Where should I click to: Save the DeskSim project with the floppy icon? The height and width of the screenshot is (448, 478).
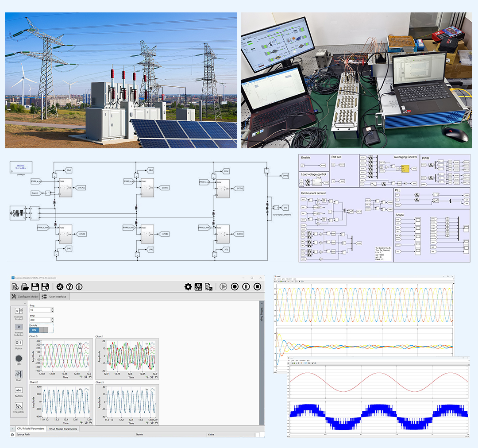(35, 287)
